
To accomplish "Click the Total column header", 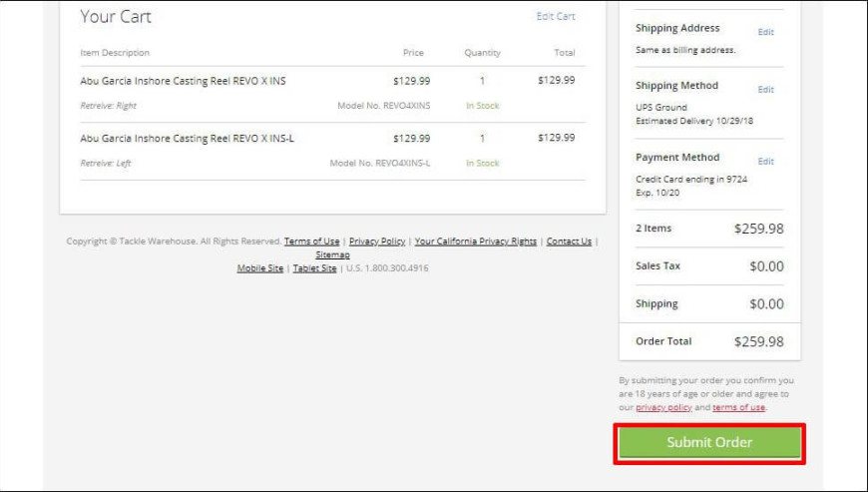I will (564, 53).
